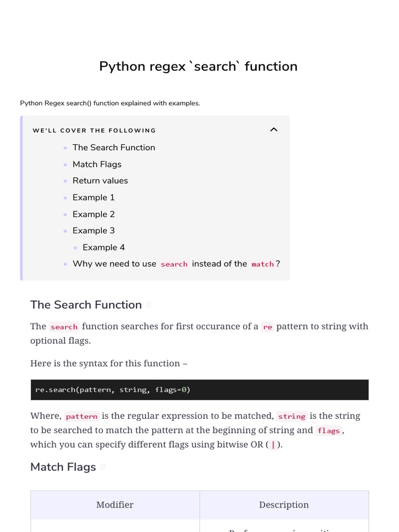Jump to Example 3 in contents

coord(94,231)
